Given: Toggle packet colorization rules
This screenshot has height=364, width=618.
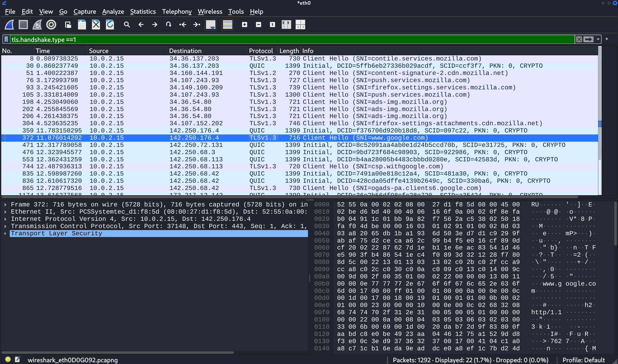Looking at the screenshot, I should pyautogui.click(x=228, y=25).
